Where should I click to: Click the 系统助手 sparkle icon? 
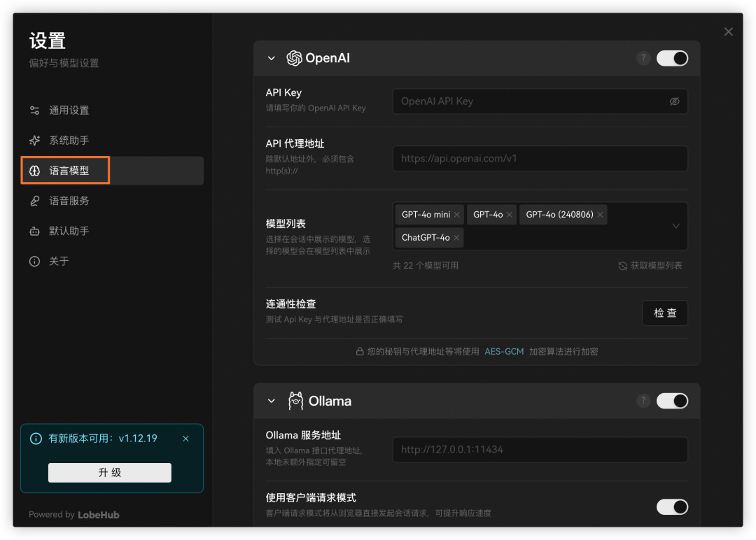tap(35, 140)
